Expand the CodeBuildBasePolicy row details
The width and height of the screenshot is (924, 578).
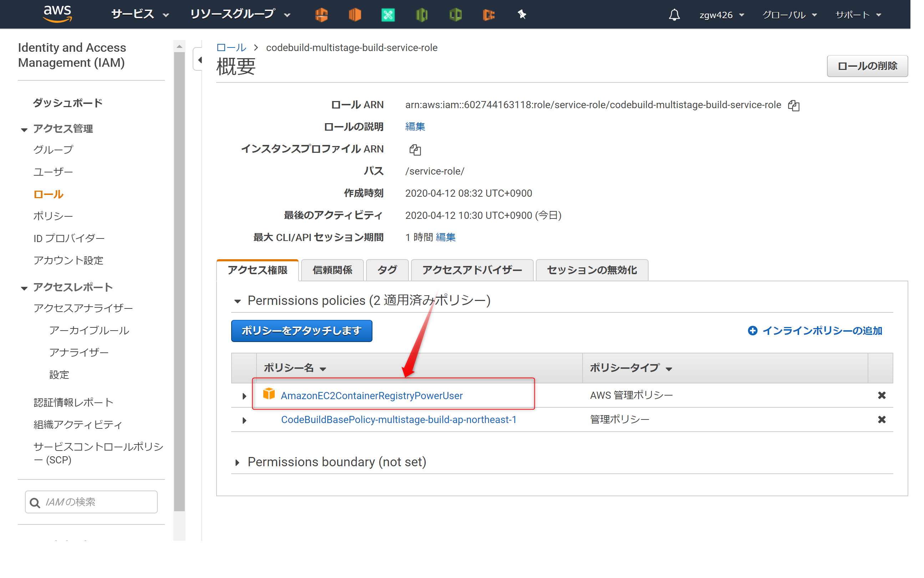pos(244,421)
